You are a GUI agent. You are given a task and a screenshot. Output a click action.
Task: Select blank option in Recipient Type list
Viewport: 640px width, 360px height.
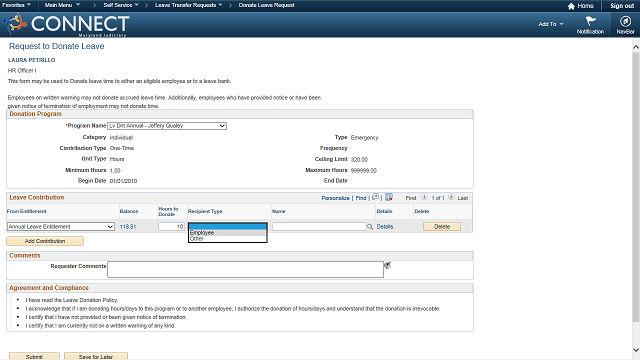(227, 227)
